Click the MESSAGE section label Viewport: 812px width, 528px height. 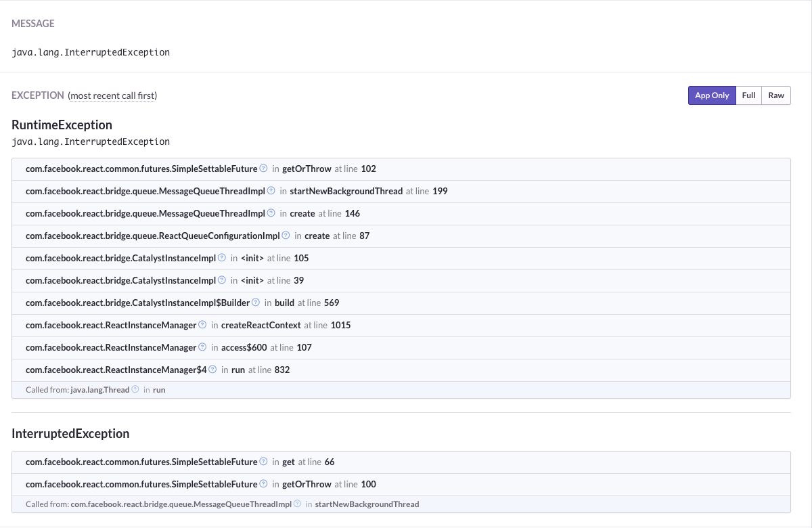33,24
